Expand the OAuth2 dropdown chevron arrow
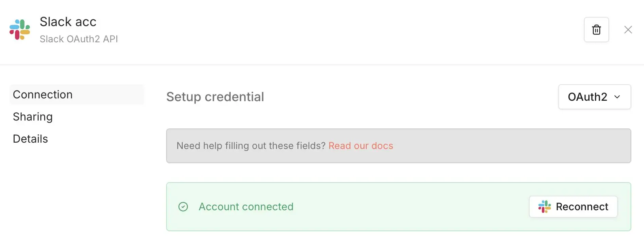This screenshot has width=644, height=245. tap(617, 97)
